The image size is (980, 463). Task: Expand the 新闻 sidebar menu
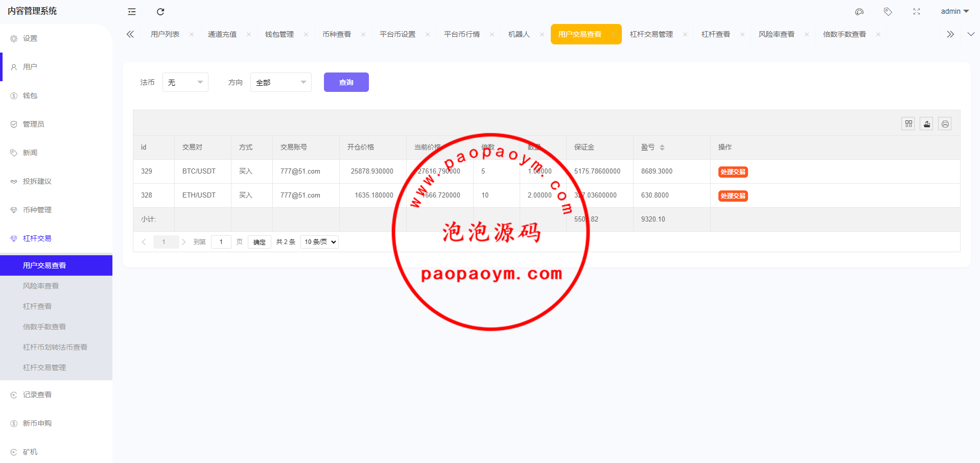pos(56,153)
